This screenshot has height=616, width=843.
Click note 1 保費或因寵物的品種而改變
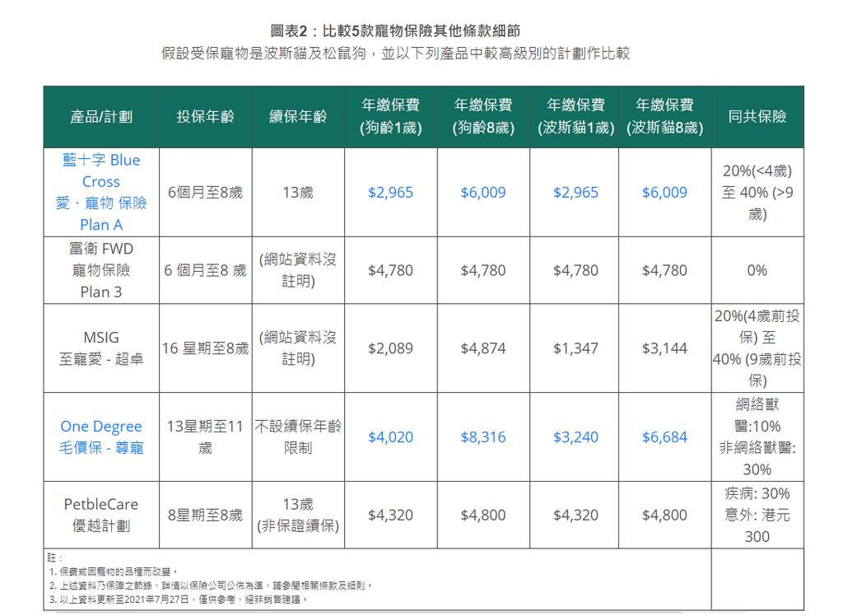coord(114,572)
